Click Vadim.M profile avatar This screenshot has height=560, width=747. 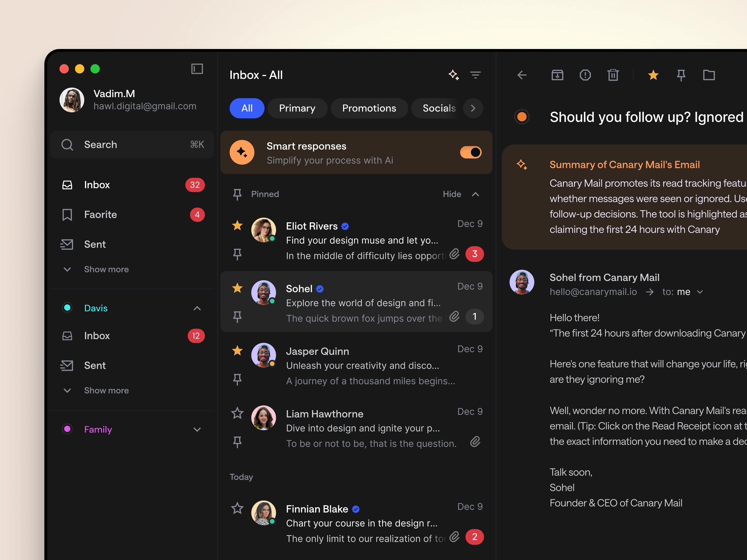click(72, 100)
